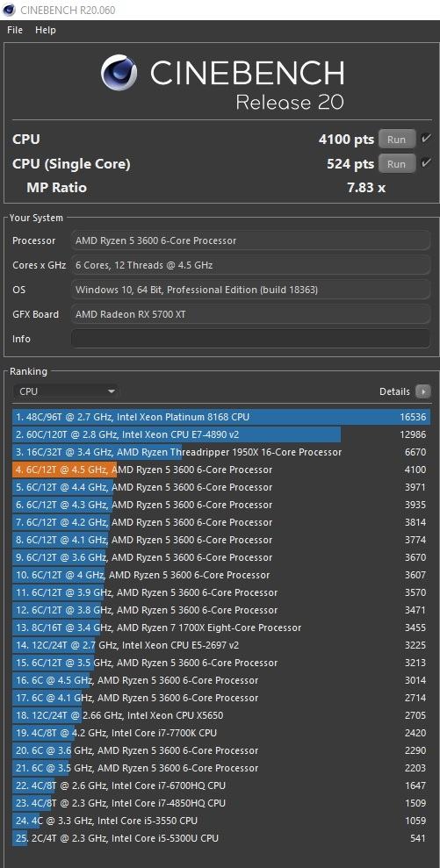440x868 pixels.
Task: Select ranking row 6C/12T @ 4.2 GHz
Action: point(221,522)
